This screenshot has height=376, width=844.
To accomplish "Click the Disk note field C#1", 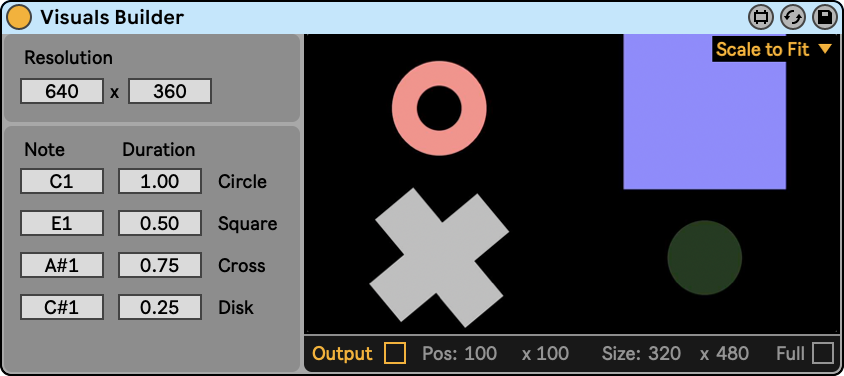I will 62,307.
